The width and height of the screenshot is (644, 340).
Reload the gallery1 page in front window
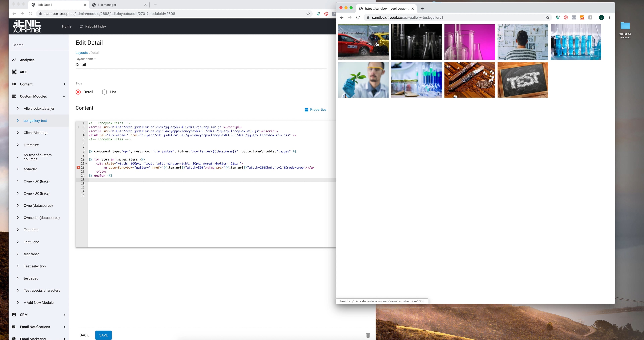point(358,17)
